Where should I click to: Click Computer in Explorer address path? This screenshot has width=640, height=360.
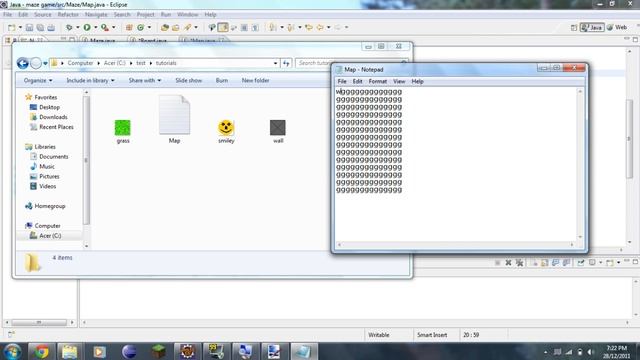pos(80,63)
